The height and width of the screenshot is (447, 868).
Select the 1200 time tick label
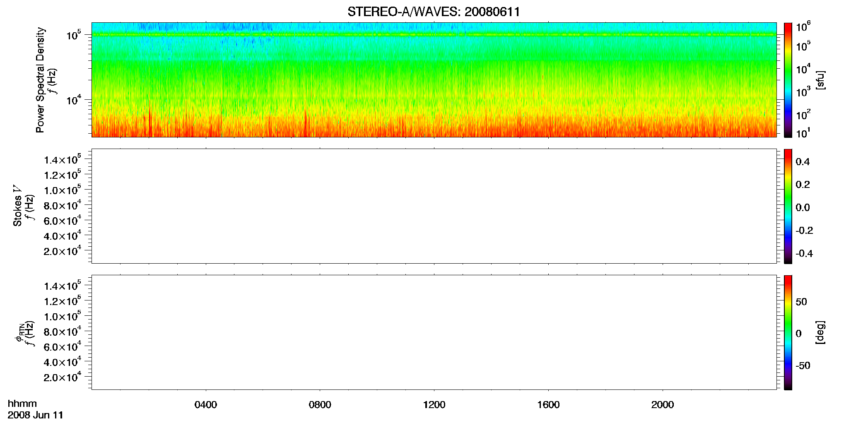pyautogui.click(x=434, y=405)
